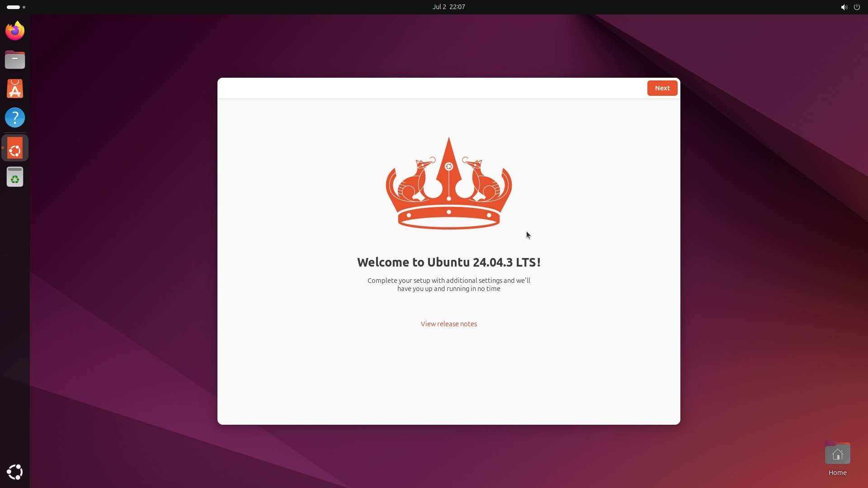Click the speaker icon in the top bar
The height and width of the screenshot is (488, 868).
(844, 7)
